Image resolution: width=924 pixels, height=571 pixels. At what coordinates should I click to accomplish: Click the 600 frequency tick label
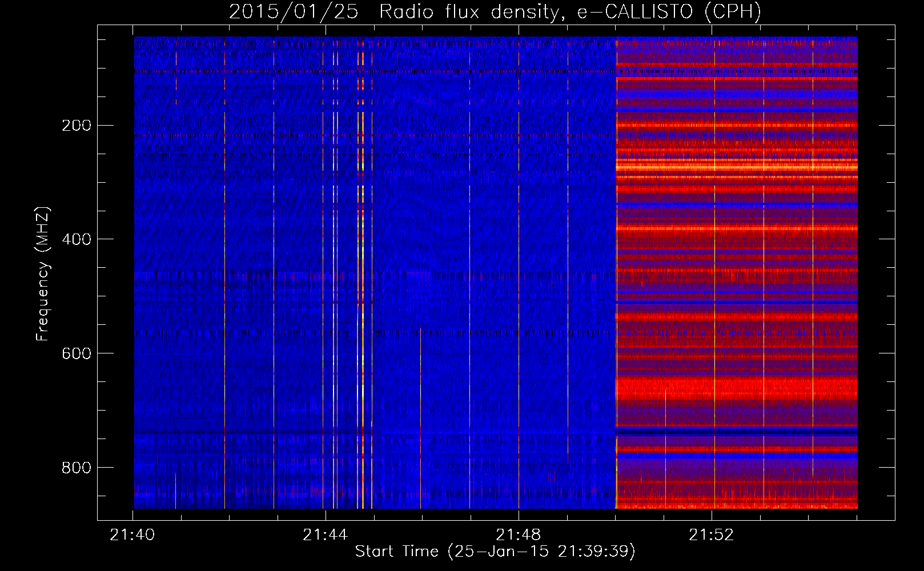[x=77, y=353]
